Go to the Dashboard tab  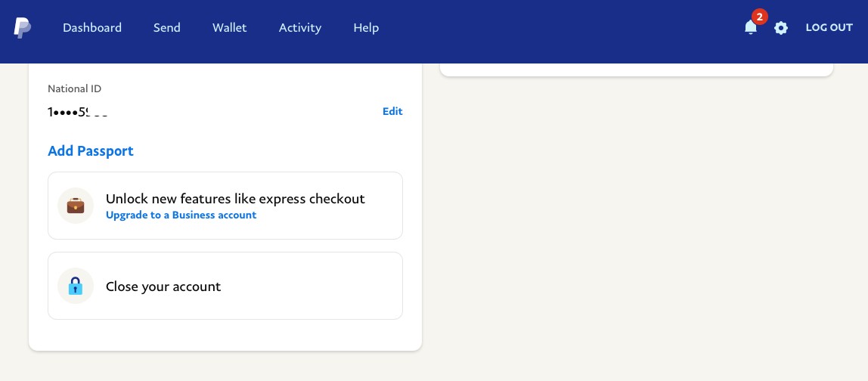point(92,28)
